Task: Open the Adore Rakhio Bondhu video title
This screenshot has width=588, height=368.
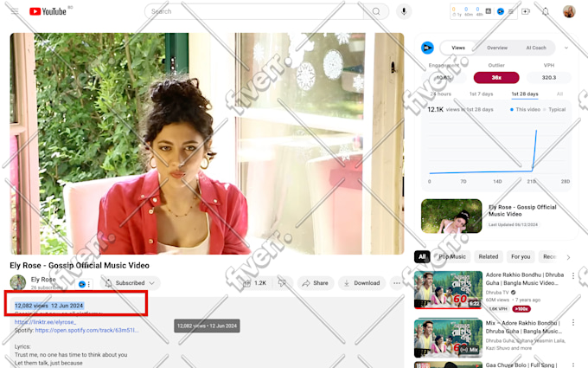Action: pyautogui.click(x=525, y=279)
